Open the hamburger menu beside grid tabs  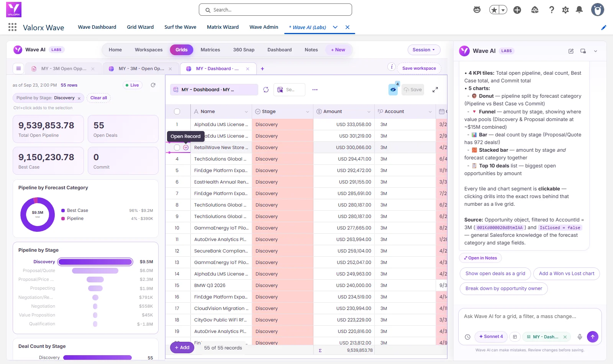pos(18,69)
